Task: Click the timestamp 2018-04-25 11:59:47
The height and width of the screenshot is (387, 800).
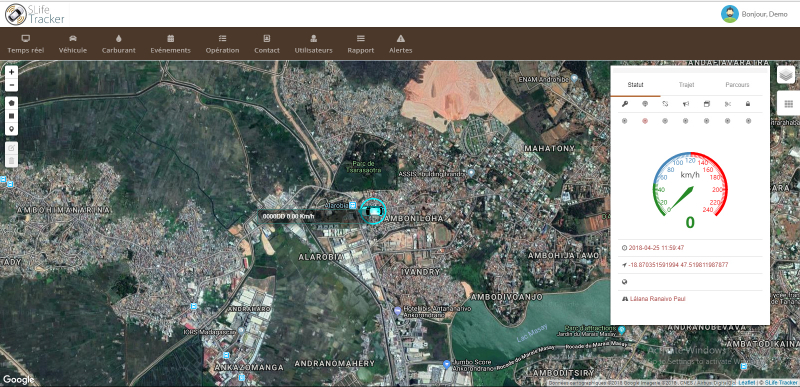Action: [x=656, y=248]
